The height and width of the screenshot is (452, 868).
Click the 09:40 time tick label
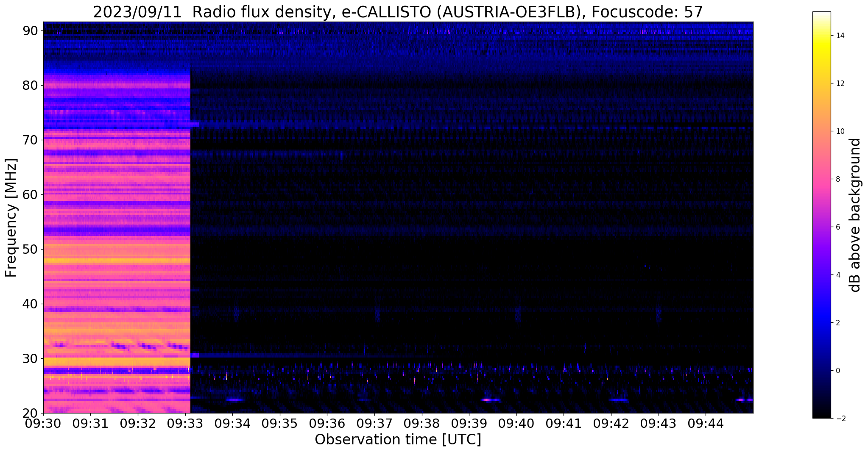click(x=516, y=423)
